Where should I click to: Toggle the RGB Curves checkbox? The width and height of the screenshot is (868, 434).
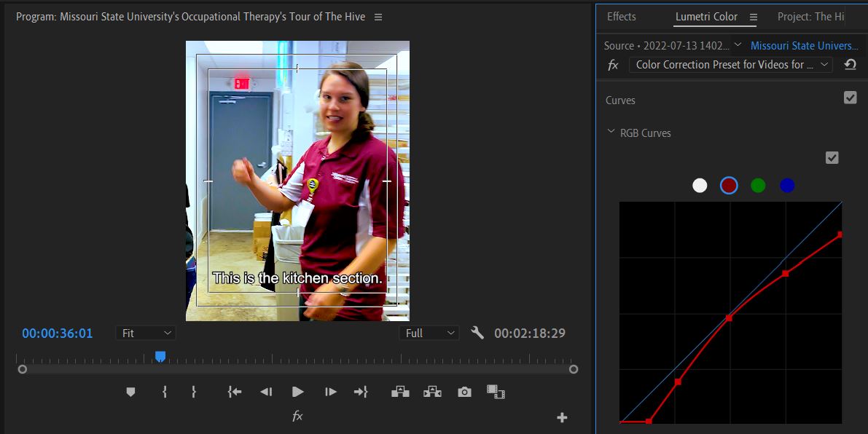click(x=832, y=157)
